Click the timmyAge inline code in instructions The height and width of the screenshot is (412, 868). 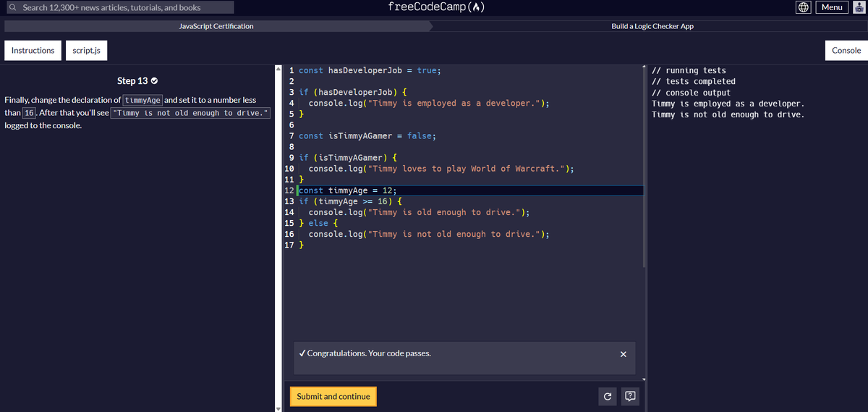pos(142,100)
